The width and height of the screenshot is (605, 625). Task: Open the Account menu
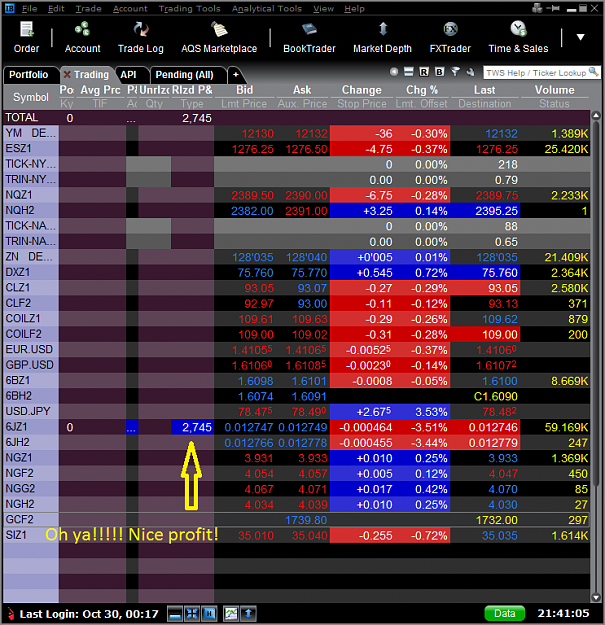[130, 8]
